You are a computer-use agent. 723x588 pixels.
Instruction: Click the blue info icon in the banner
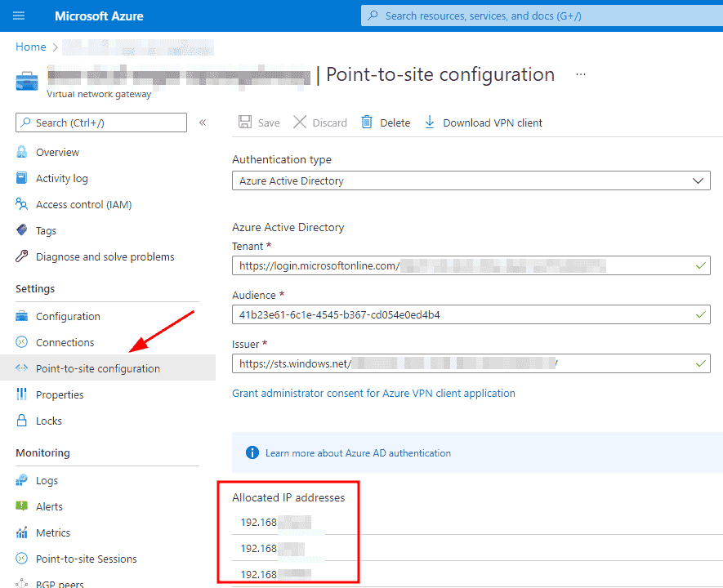point(252,452)
